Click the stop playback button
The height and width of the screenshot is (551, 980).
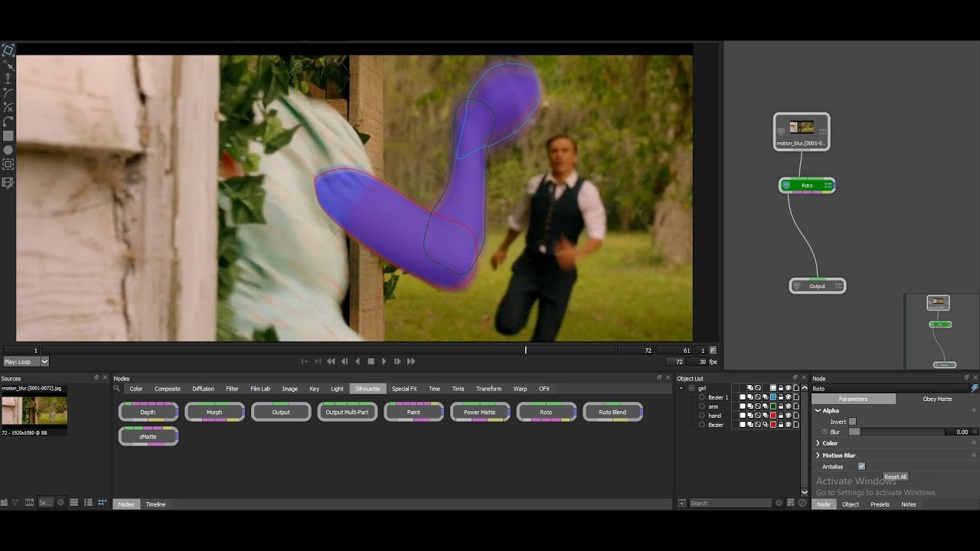pyautogui.click(x=371, y=361)
